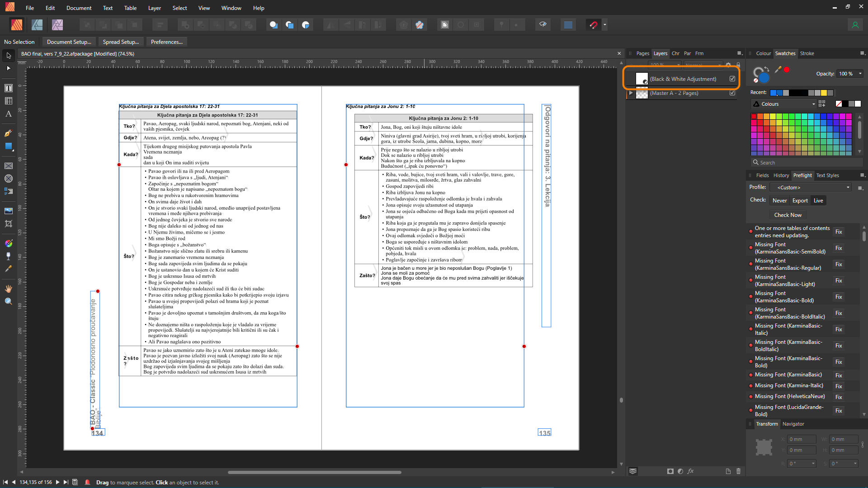
Task: Select the Node tool below the Move tool
Action: pos(8,68)
